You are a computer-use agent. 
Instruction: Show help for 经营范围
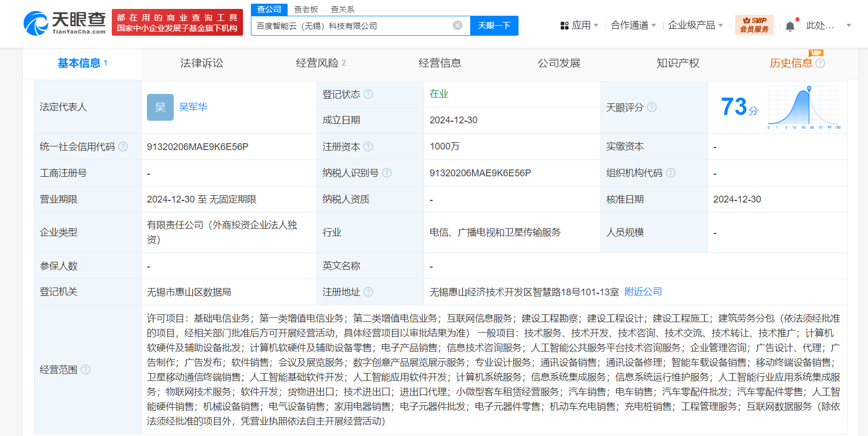pyautogui.click(x=86, y=369)
